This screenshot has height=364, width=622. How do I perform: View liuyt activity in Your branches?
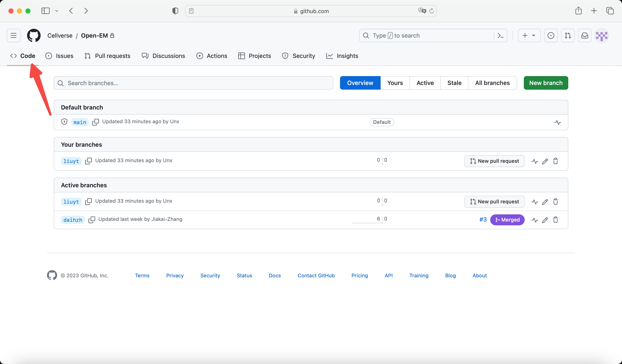click(535, 161)
